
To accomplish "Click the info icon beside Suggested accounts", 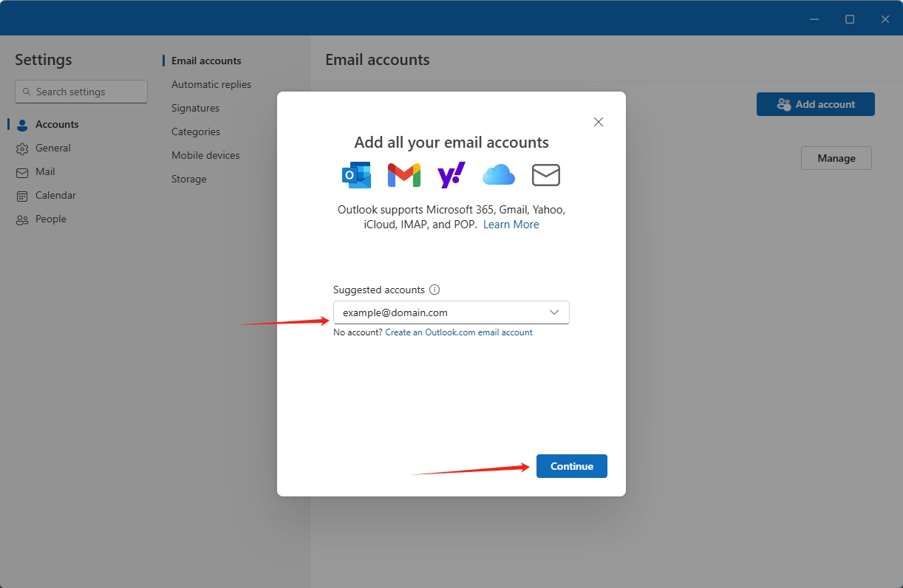I will [x=435, y=290].
